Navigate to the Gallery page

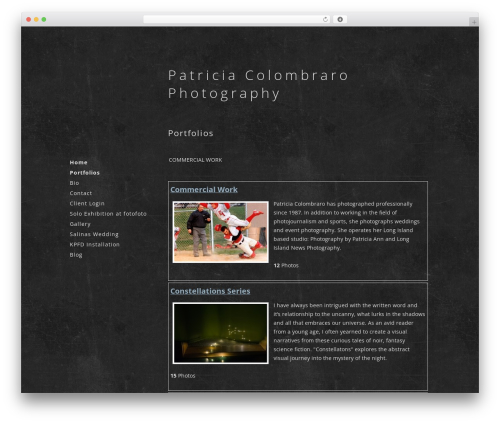[x=80, y=224]
